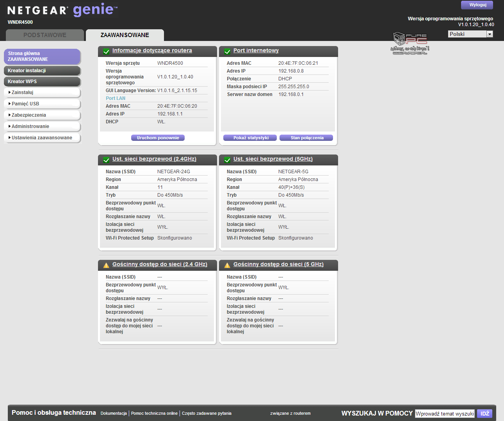
Task: Open the Port internetowy heading link
Action: coord(256,50)
